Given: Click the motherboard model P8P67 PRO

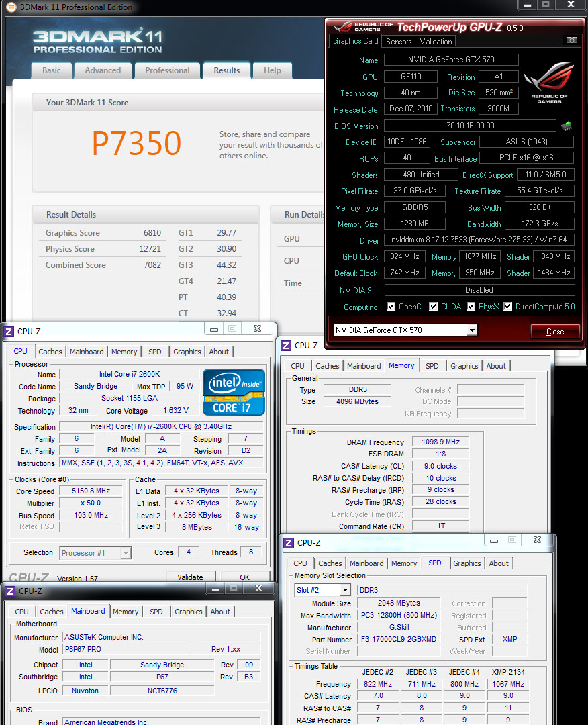Looking at the screenshot, I should click(x=126, y=649).
